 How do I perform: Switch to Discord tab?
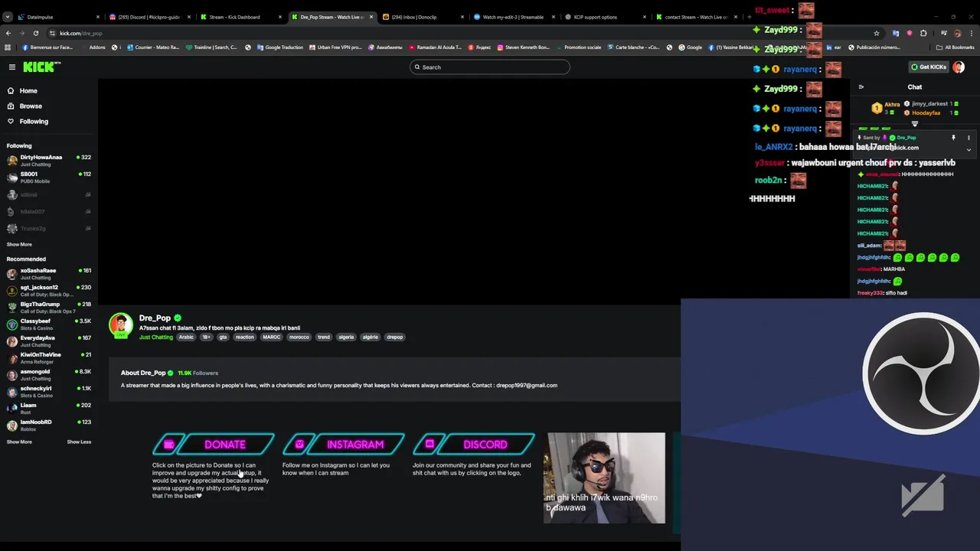pyautogui.click(x=149, y=17)
